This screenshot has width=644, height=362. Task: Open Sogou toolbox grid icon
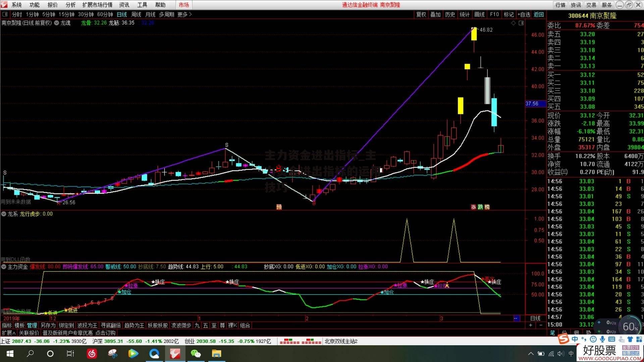[x=639, y=339]
